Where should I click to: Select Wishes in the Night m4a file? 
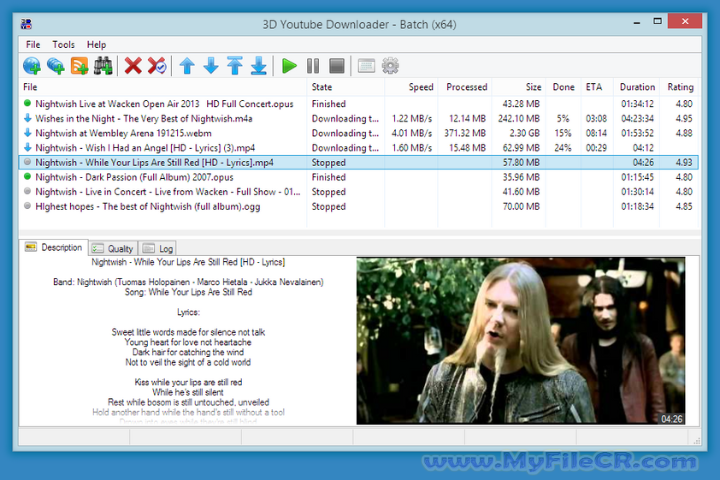point(144,119)
